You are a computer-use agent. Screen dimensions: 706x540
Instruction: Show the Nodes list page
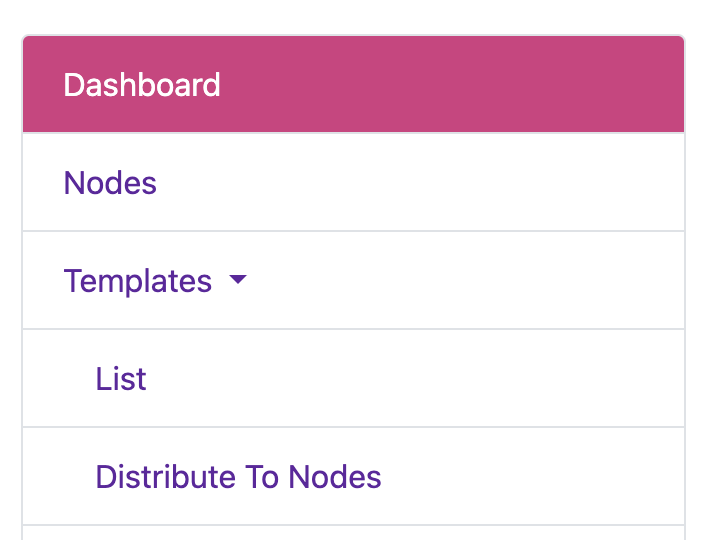coord(110,183)
